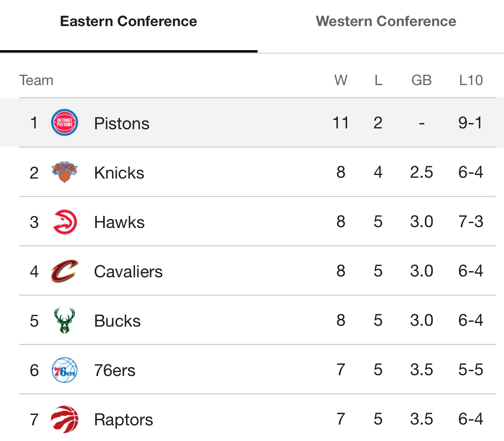504x441 pixels.
Task: Open the Cavaliers team name link
Action: click(128, 272)
